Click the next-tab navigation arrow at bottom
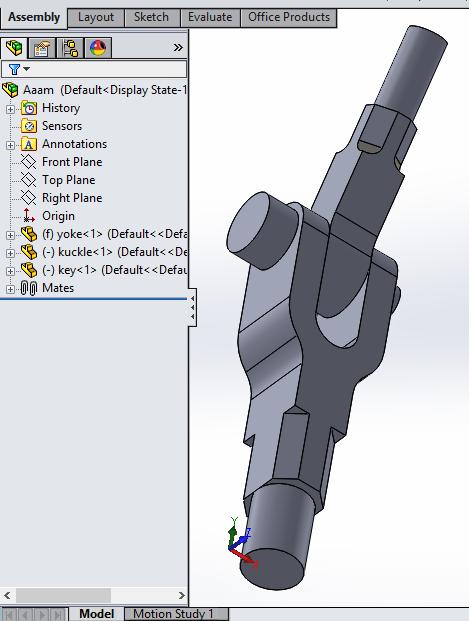Image resolution: width=469 pixels, height=621 pixels. coord(42,615)
